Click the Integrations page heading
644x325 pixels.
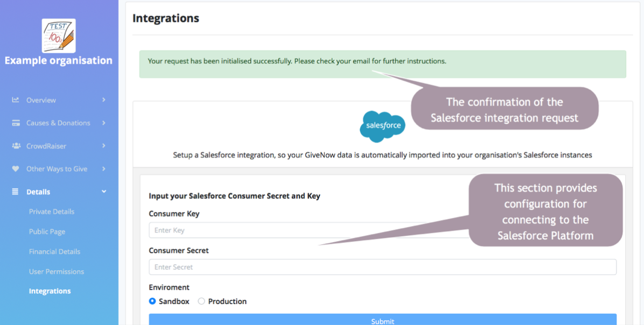(166, 18)
